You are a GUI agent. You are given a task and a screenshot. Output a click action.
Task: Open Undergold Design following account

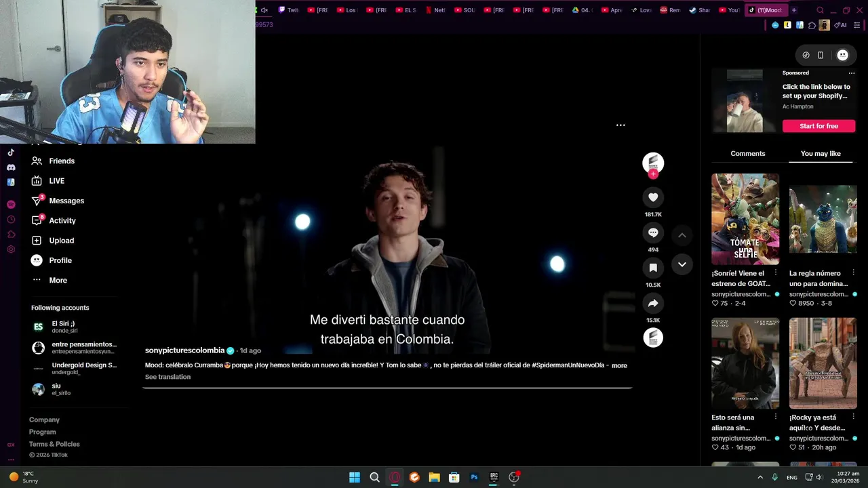(x=75, y=368)
